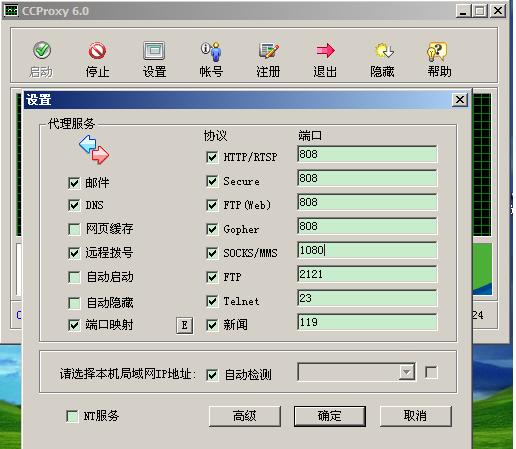This screenshot has height=449, width=516.
Task: Click the 注册 (Register) toolbar icon
Action: [269, 51]
